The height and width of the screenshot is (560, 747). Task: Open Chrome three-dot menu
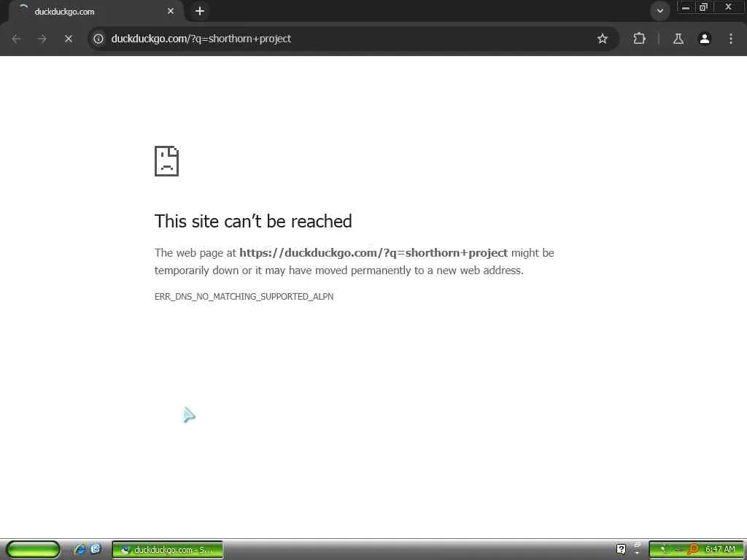tap(731, 39)
